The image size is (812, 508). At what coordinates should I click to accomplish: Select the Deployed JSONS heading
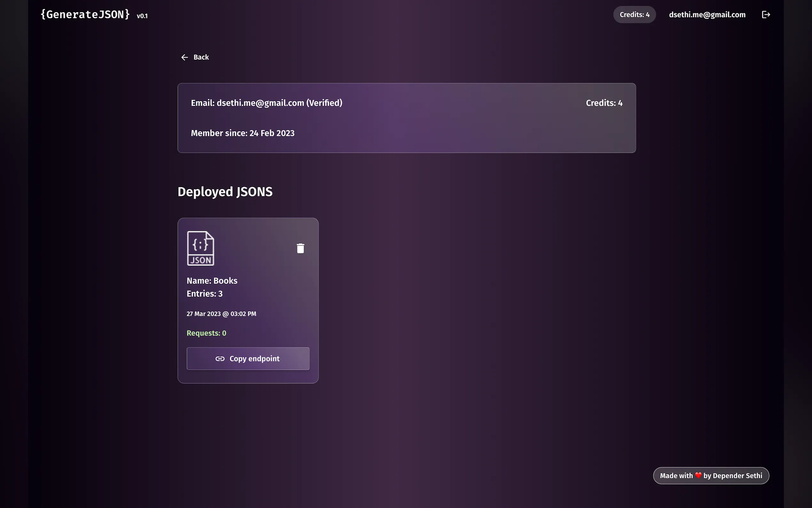tap(225, 192)
